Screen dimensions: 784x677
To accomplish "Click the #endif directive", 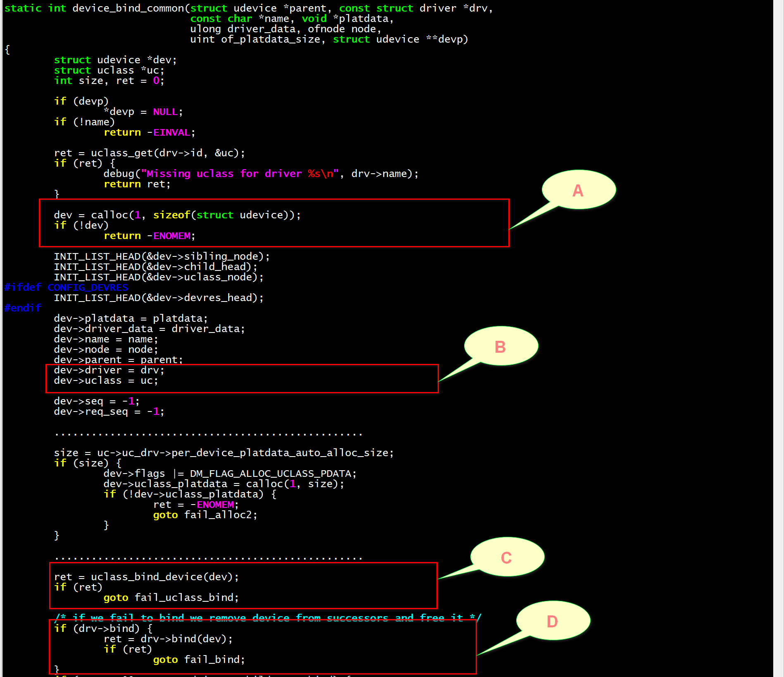I will [22, 308].
